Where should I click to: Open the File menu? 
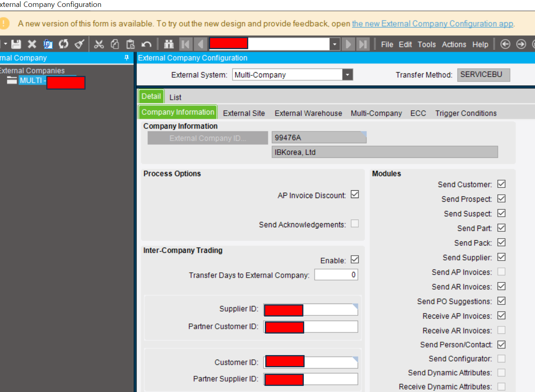coord(387,44)
